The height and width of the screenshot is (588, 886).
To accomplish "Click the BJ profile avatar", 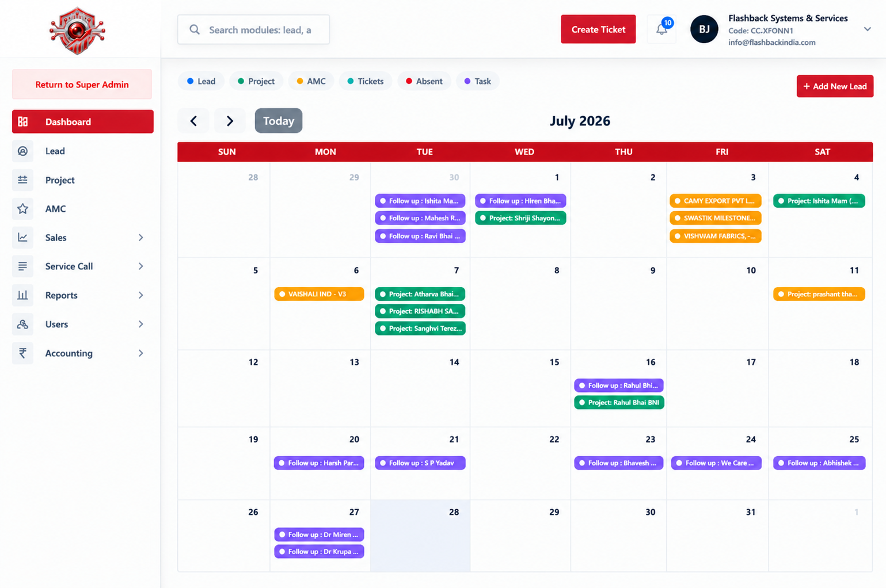I will pyautogui.click(x=704, y=29).
